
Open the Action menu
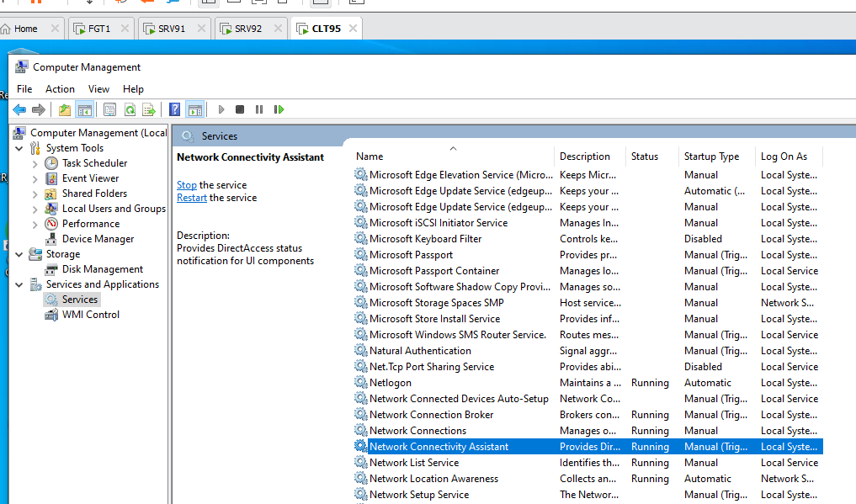60,89
